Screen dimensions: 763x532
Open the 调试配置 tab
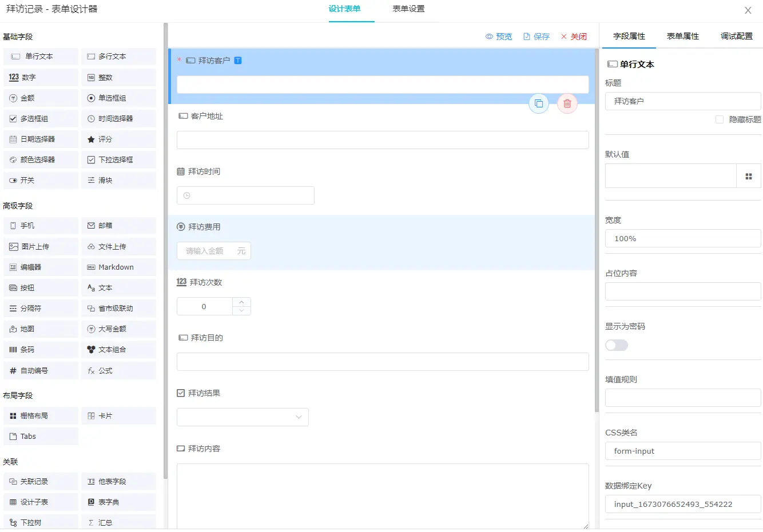coord(737,36)
